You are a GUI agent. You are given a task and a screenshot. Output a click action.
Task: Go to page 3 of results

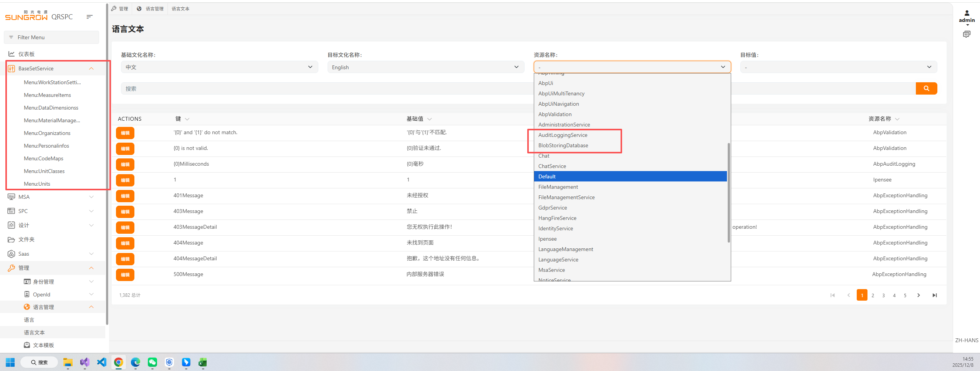coord(883,295)
